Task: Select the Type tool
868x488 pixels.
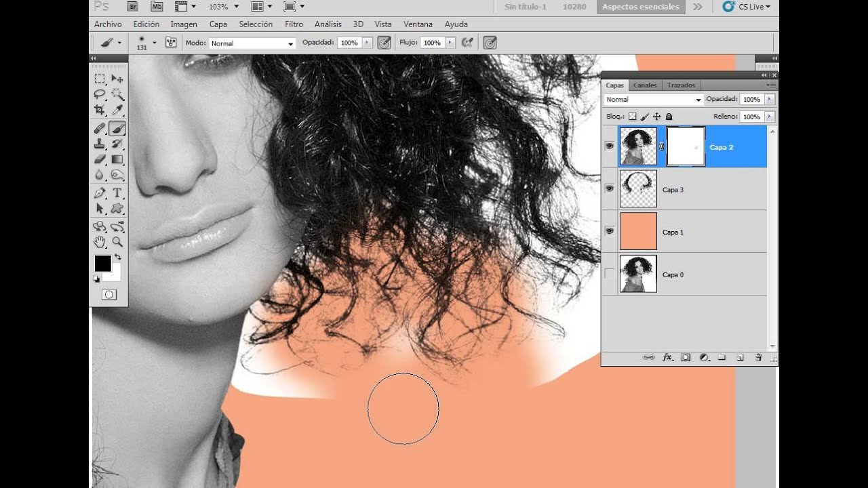Action: click(117, 193)
